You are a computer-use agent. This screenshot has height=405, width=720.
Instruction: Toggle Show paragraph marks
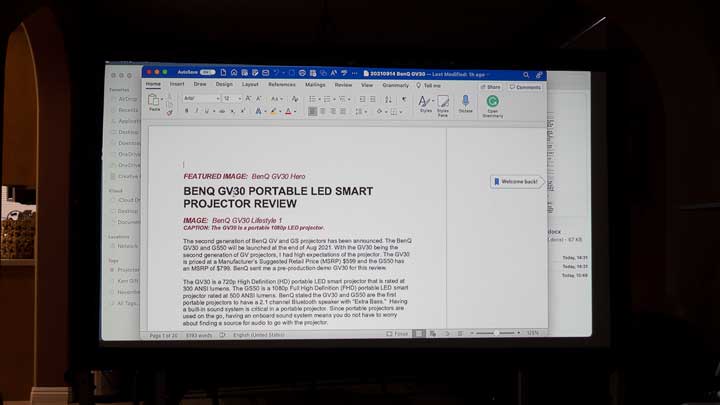[404, 99]
